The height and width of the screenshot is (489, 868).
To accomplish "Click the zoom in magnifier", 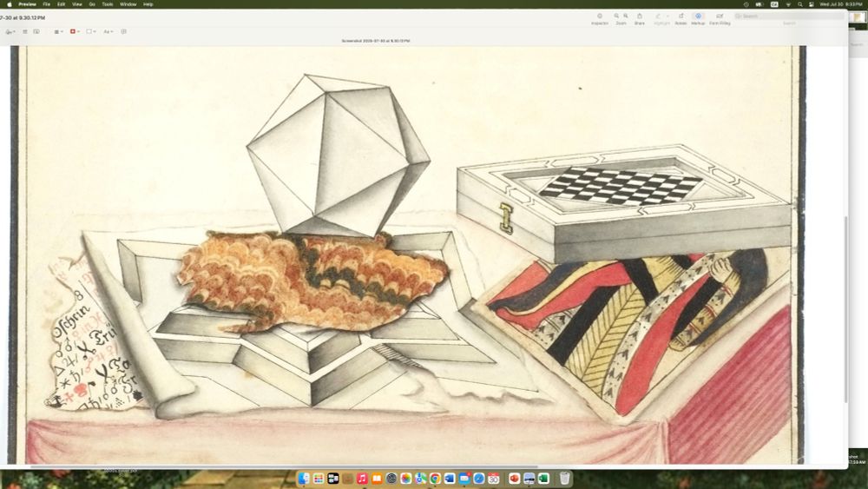I will tap(626, 16).
